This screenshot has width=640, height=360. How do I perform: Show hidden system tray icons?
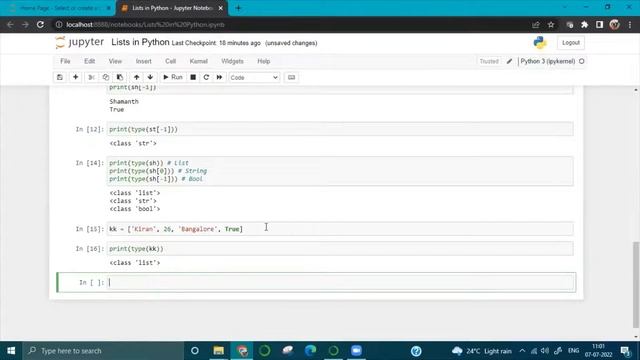[522, 351]
